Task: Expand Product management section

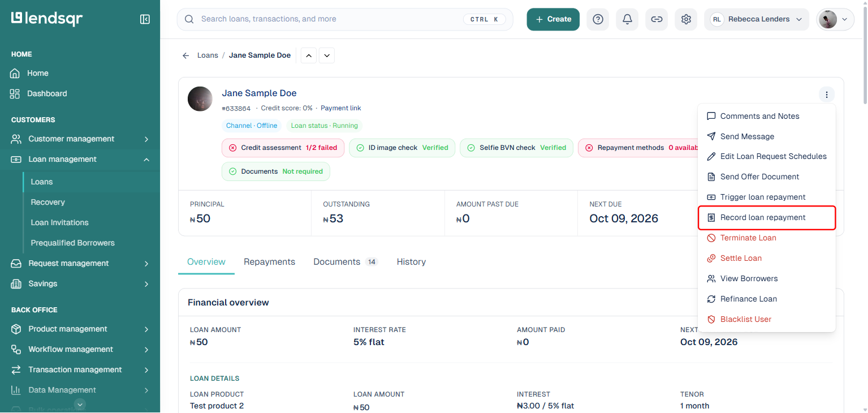Action: pos(80,329)
